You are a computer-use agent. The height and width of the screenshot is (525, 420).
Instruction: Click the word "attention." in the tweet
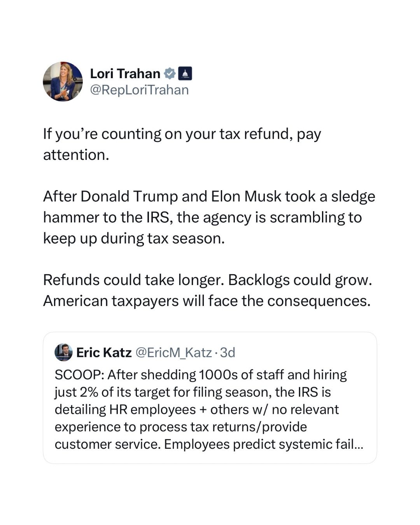click(76, 155)
